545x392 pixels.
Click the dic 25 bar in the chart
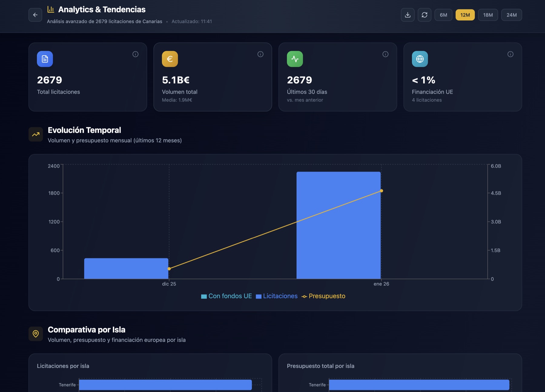point(126,268)
